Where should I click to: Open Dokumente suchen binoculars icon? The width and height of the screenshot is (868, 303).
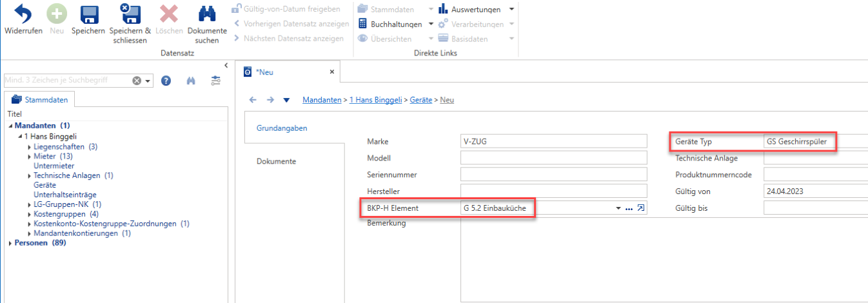click(207, 14)
